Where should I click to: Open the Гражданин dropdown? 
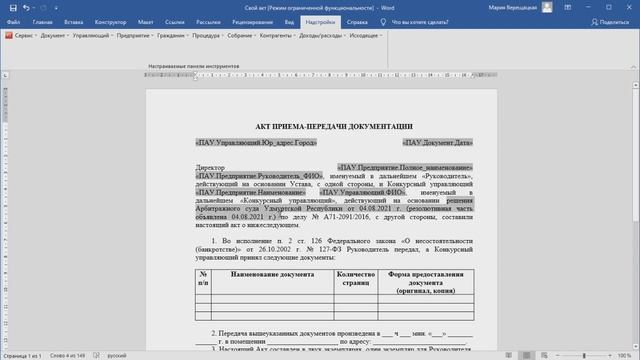click(x=173, y=36)
